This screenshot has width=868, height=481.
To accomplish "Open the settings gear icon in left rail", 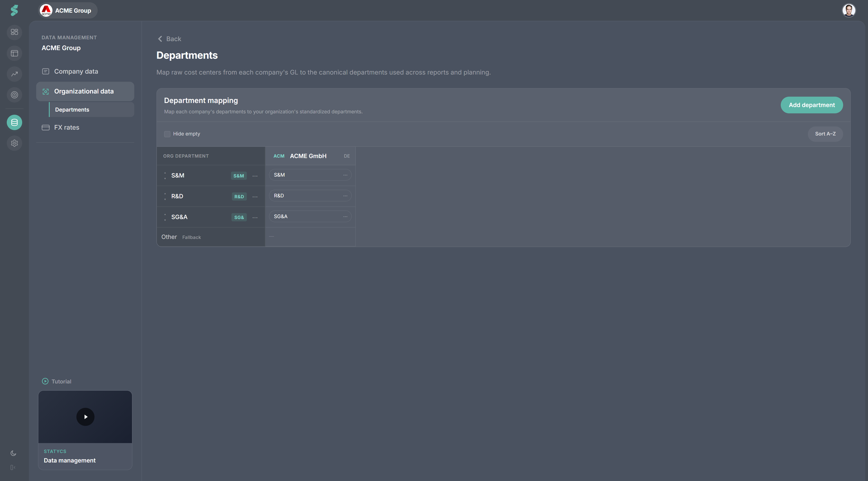I will (x=14, y=143).
